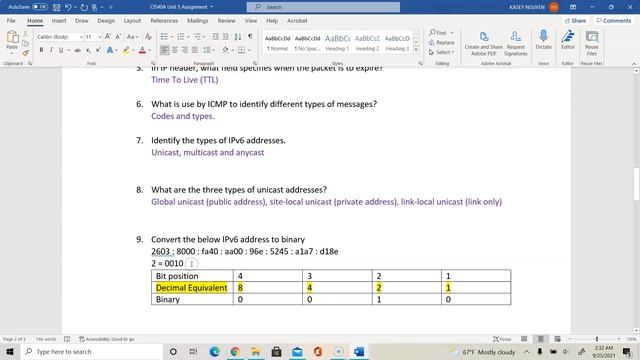The width and height of the screenshot is (640, 360).
Task: Open the Comments pane
Action: (x=613, y=20)
